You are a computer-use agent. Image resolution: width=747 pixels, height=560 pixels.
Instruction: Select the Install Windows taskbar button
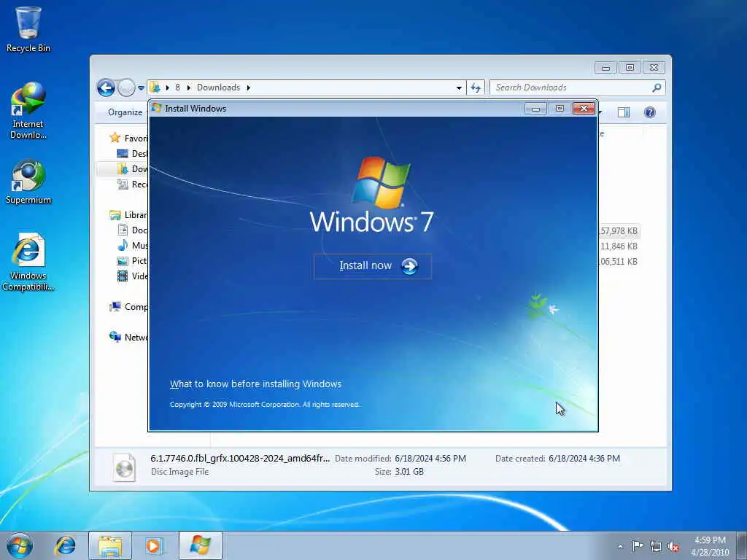[x=200, y=545]
